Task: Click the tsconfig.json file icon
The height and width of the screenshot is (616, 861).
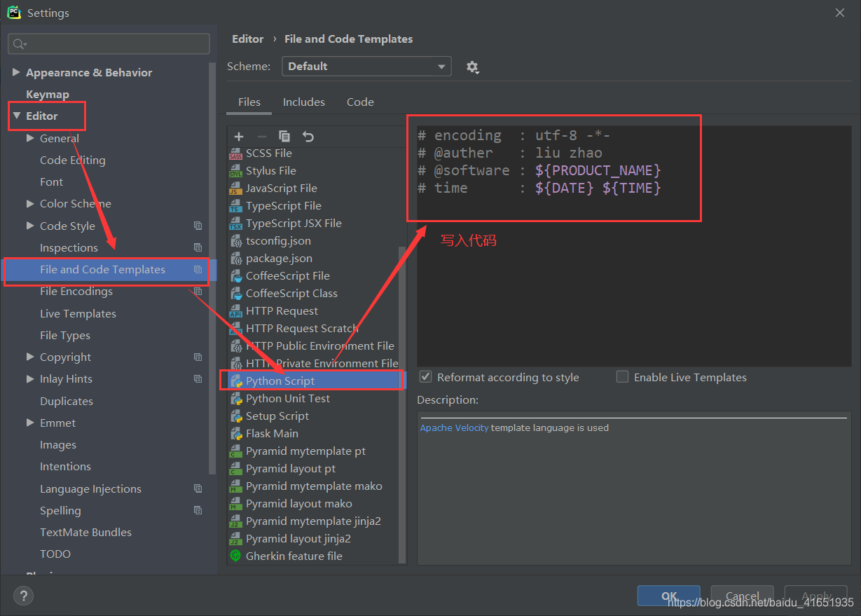Action: coord(236,241)
